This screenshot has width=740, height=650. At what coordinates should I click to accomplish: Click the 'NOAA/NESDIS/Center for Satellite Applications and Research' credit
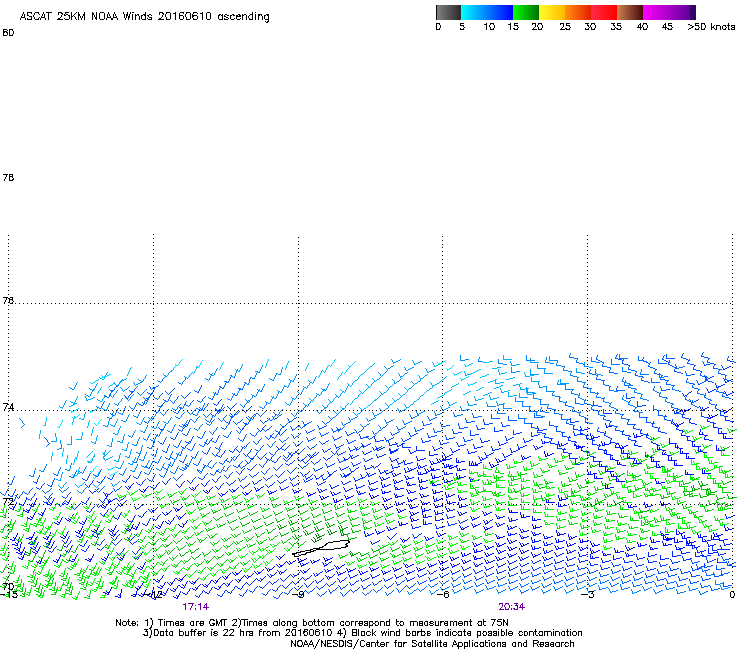432,644
